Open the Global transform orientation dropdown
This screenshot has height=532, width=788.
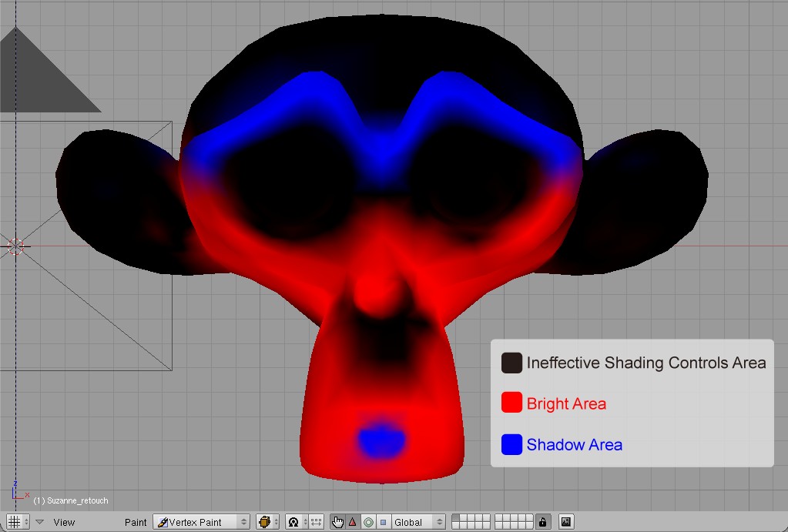tap(418, 522)
